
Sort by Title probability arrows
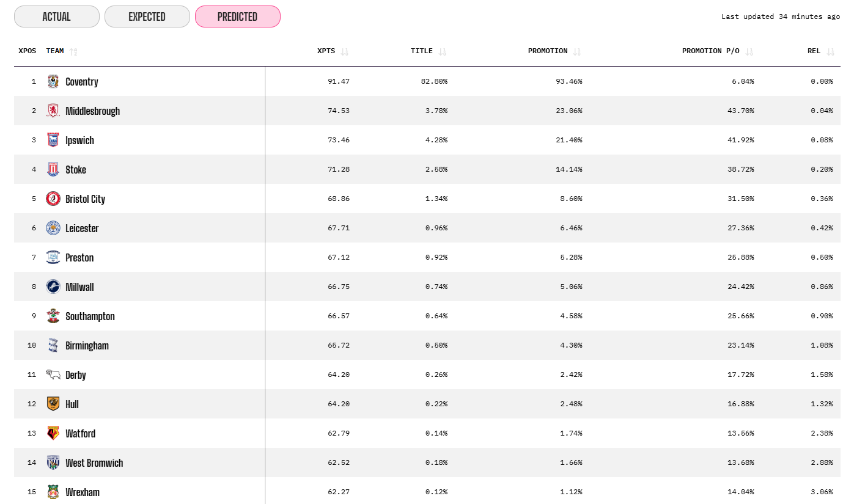click(x=443, y=52)
